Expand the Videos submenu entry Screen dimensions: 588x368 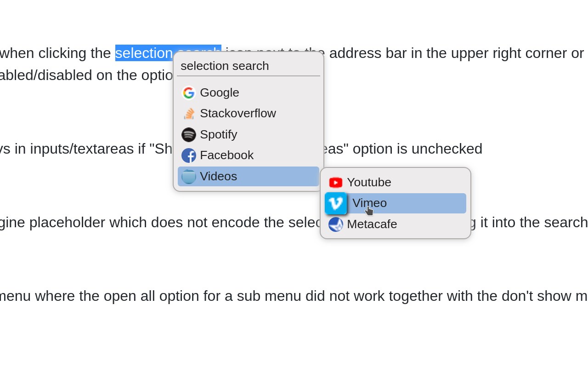219,176
